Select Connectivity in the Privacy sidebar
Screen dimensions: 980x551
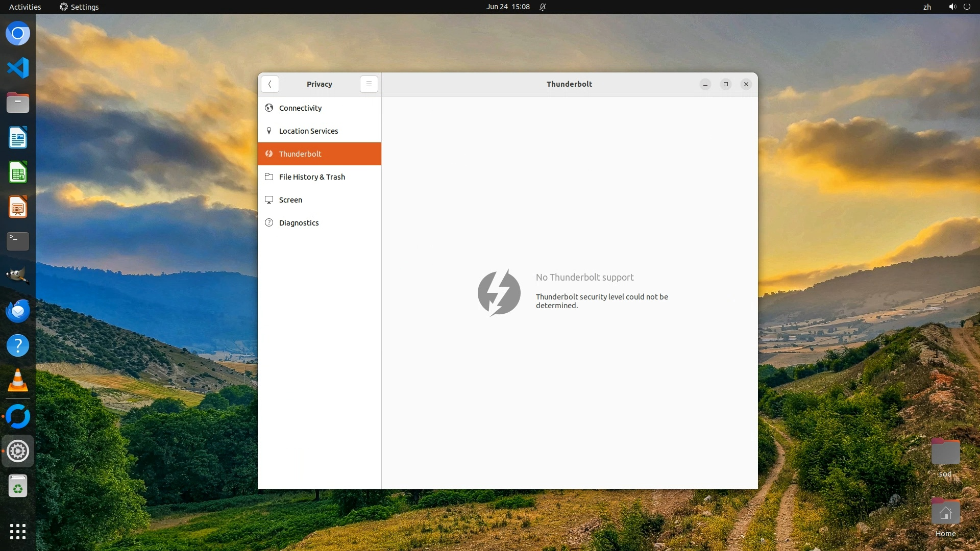click(300, 108)
